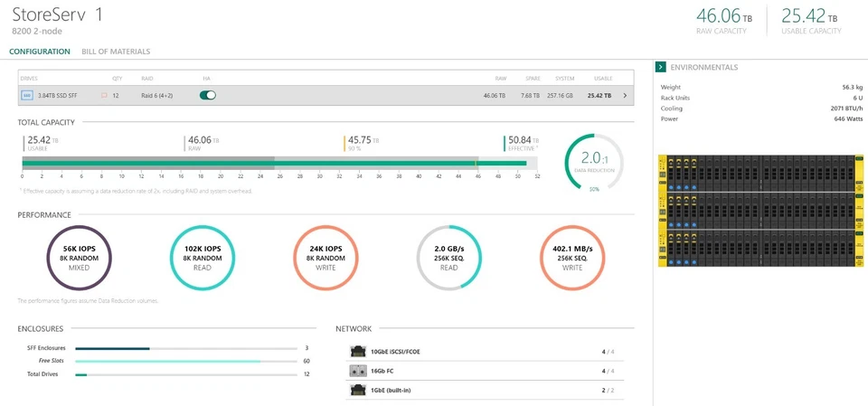Click the SSD drive icon in drives row

26,95
